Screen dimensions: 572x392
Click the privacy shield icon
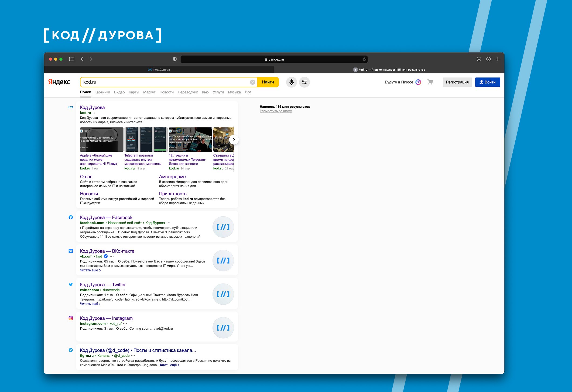point(175,59)
